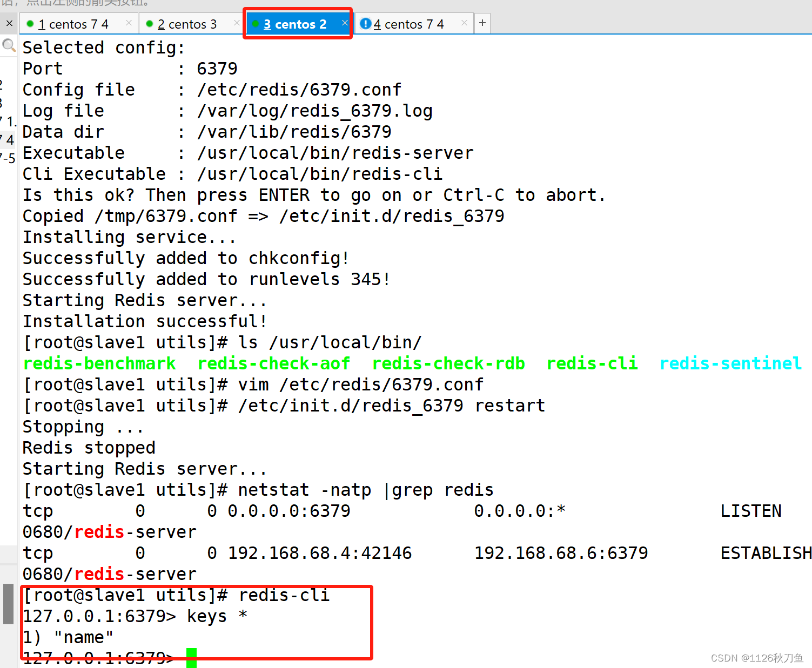The width and height of the screenshot is (812, 668).
Task: Click the '/var/log/redis_6379.log' log path
Action: point(315,111)
